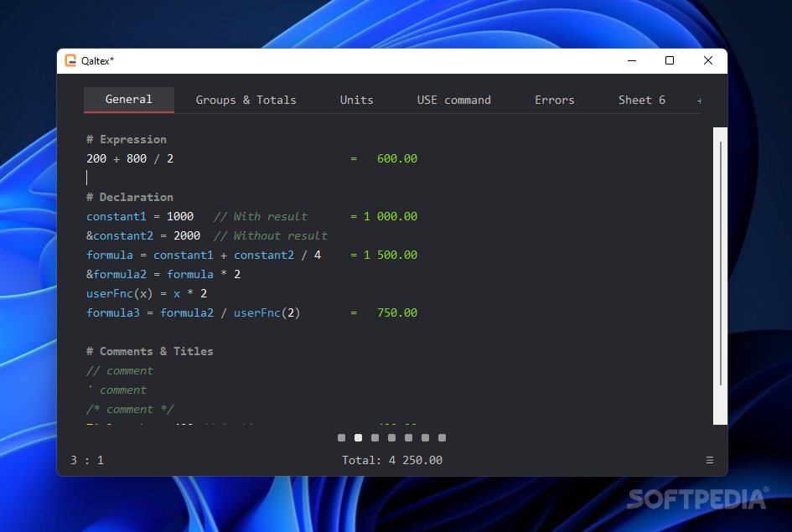Select the USE command tab
Screen dimensions: 792x532
[454, 100]
